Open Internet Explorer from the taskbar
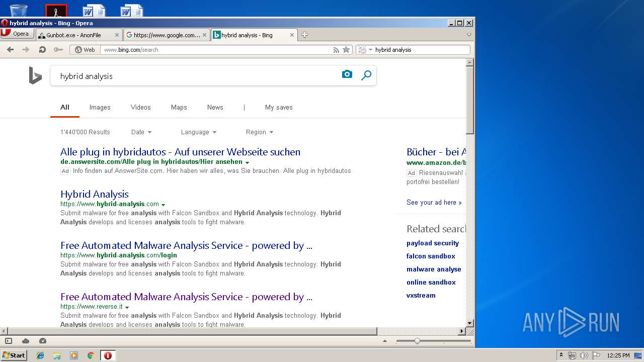 (x=40, y=355)
